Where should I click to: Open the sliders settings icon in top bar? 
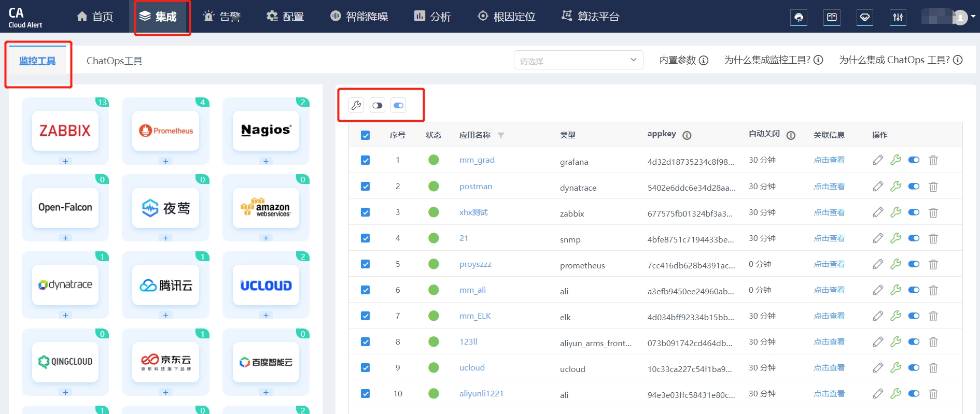[898, 17]
